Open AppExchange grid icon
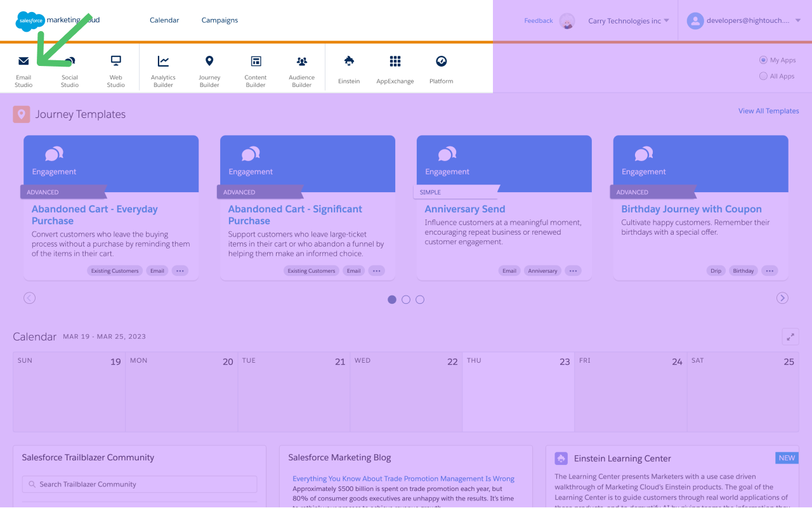Image resolution: width=812 pixels, height=508 pixels. point(395,62)
